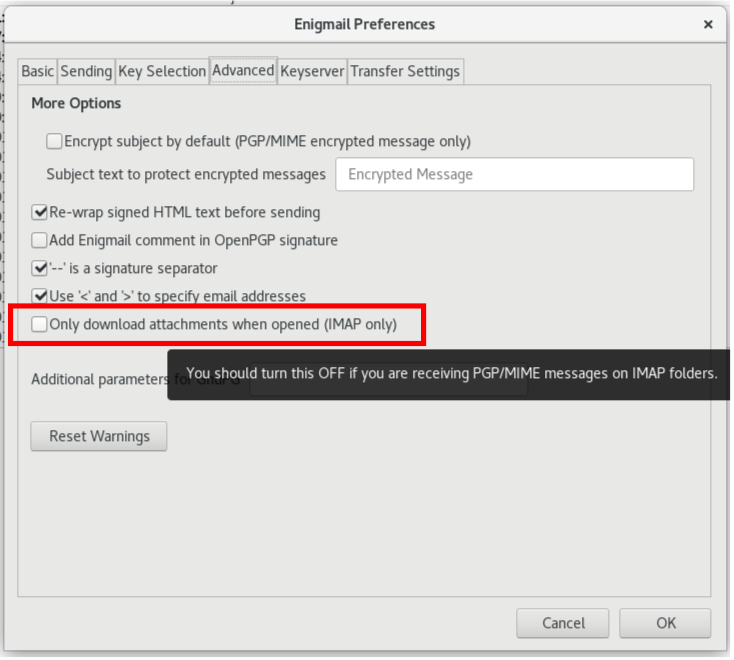
Task: Close the Enigmail Preferences dialog
Action: [708, 24]
